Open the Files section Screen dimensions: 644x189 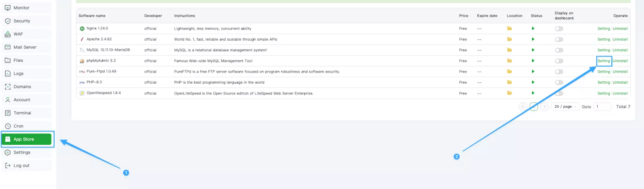(27, 60)
